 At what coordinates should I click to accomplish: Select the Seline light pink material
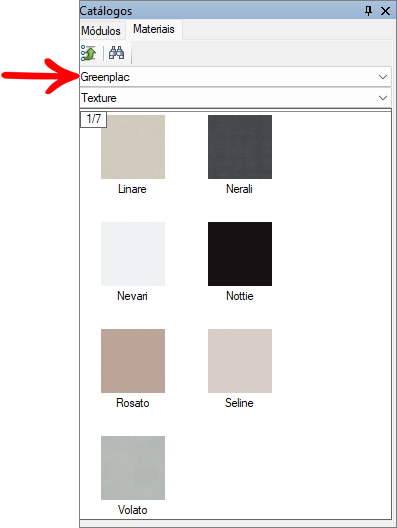240,361
